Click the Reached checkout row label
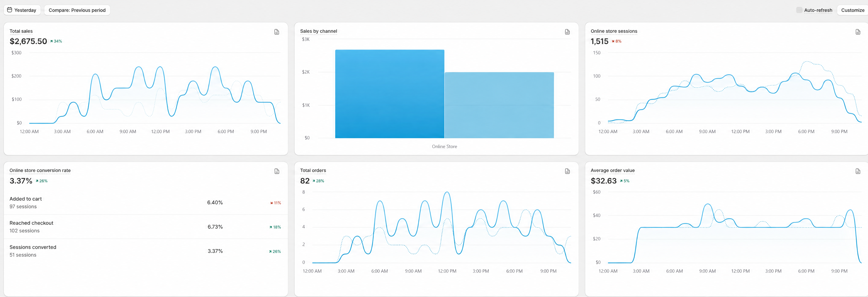The height and width of the screenshot is (297, 868). tap(31, 223)
